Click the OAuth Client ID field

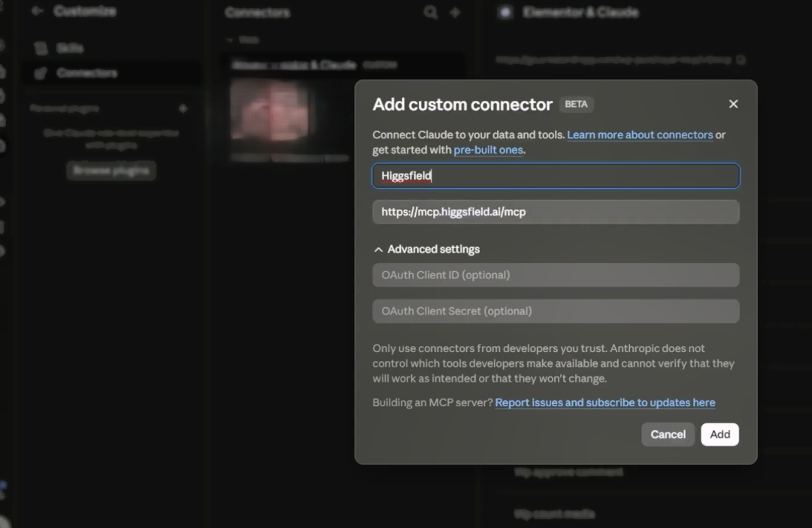556,275
